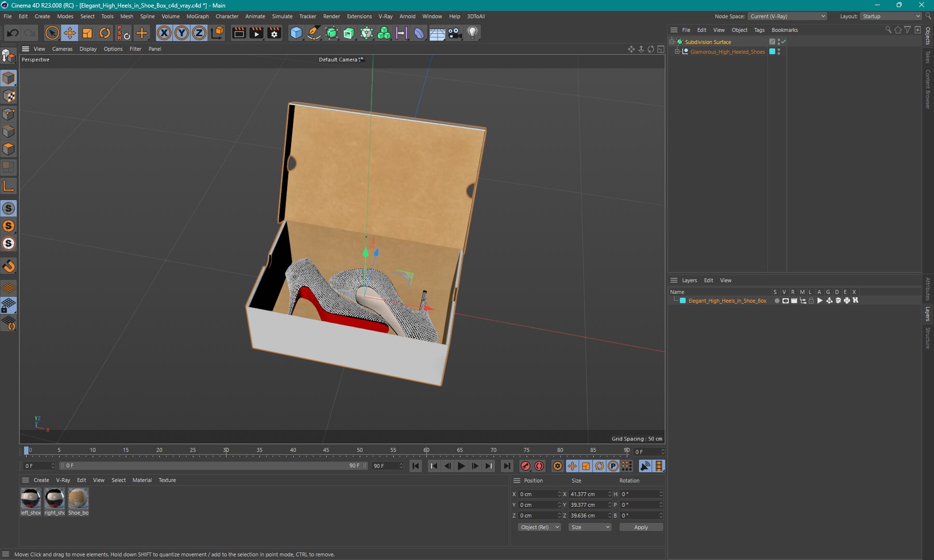Expand the Glamorous_High_Heeled_Shoes hierarchy
This screenshot has height=560, width=934.
(x=677, y=52)
